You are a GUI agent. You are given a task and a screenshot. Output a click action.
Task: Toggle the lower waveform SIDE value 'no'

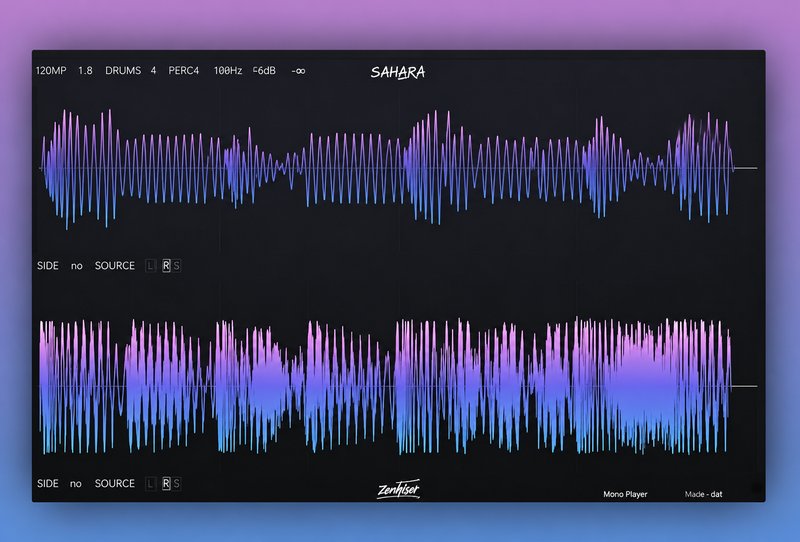click(76, 484)
